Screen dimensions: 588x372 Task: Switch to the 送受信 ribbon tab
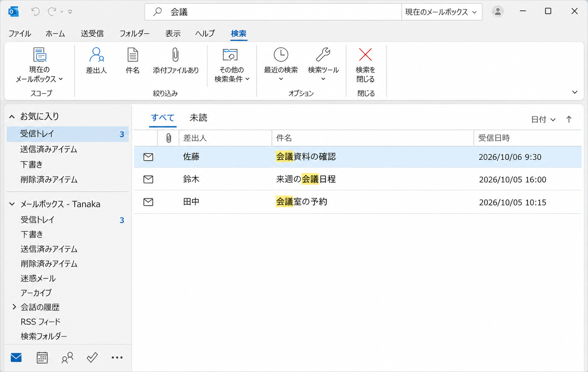(92, 34)
